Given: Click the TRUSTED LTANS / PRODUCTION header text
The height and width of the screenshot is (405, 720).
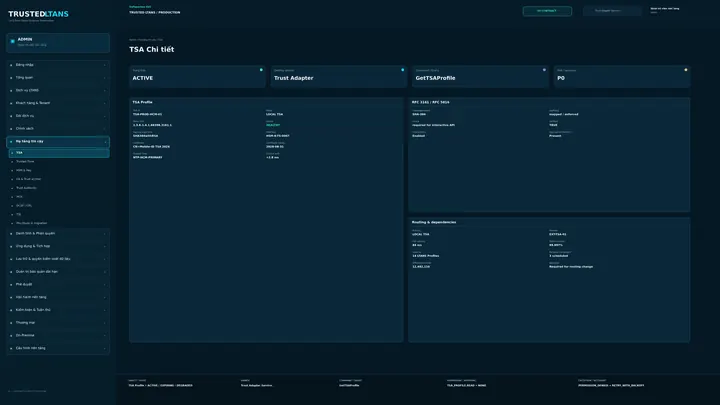Looking at the screenshot, I should tap(155, 13).
